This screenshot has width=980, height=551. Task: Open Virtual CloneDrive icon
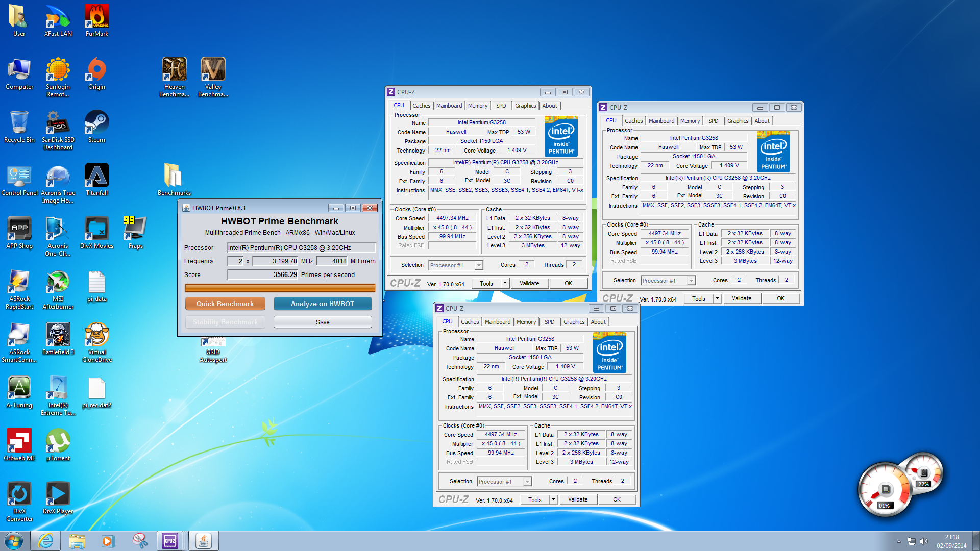point(97,343)
